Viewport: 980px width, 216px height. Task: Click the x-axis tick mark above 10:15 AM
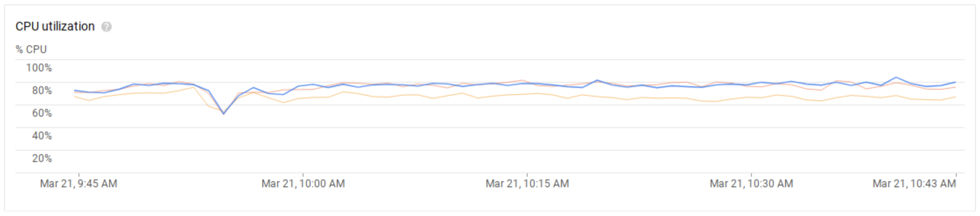click(x=527, y=175)
